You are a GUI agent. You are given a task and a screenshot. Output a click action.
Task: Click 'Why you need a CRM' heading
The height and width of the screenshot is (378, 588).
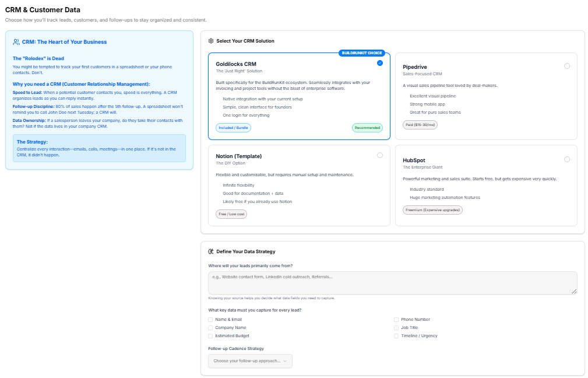pos(81,84)
